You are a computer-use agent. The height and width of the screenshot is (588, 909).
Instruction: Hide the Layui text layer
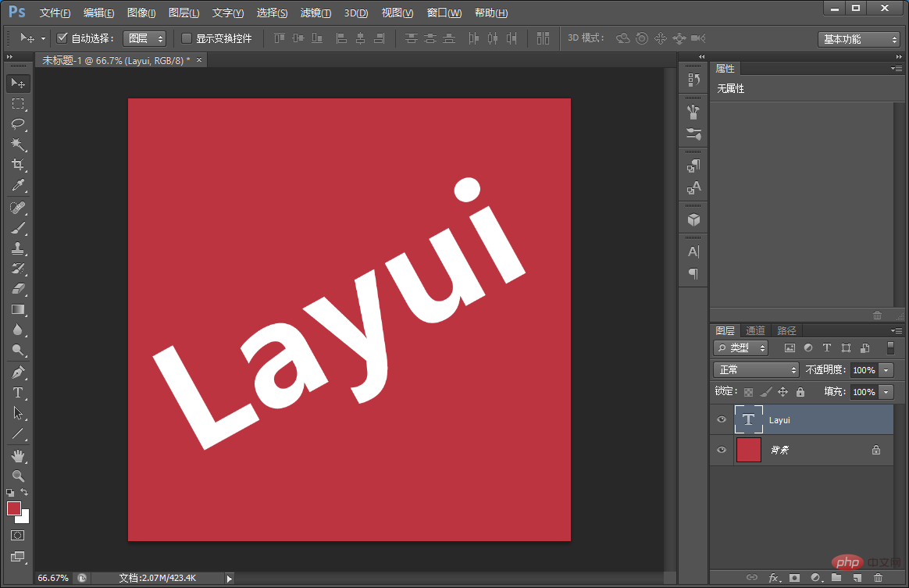coord(722,420)
